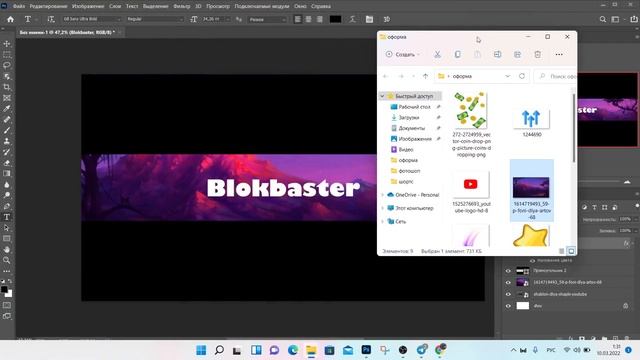Select the Rectangular Marquee tool

pos(7,55)
